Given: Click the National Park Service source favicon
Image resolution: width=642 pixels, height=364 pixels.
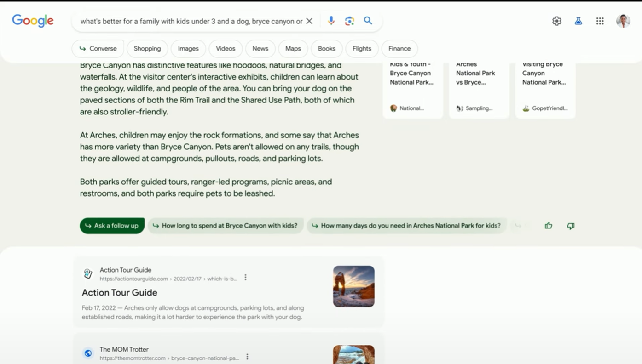Looking at the screenshot, I should coord(393,108).
